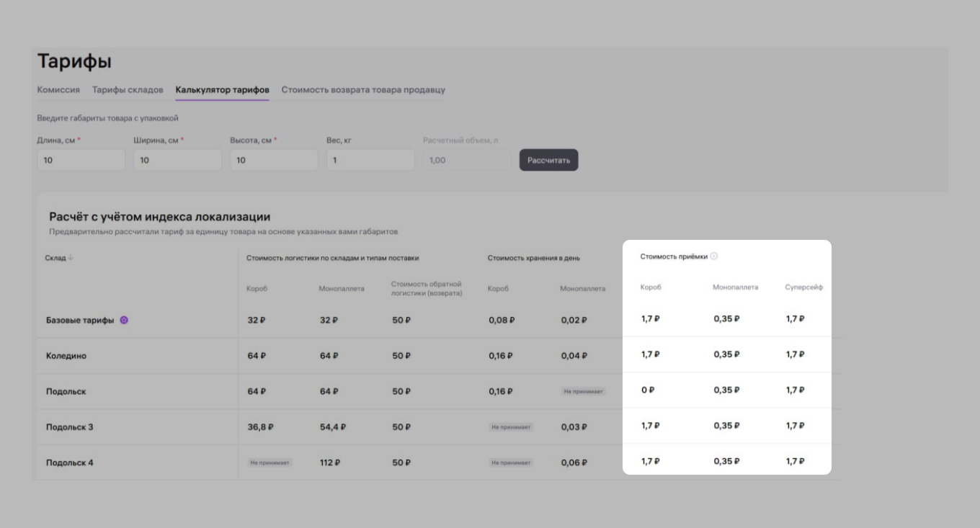Click the disabled Расчетный объем field
The width and height of the screenshot is (980, 528).
click(467, 160)
